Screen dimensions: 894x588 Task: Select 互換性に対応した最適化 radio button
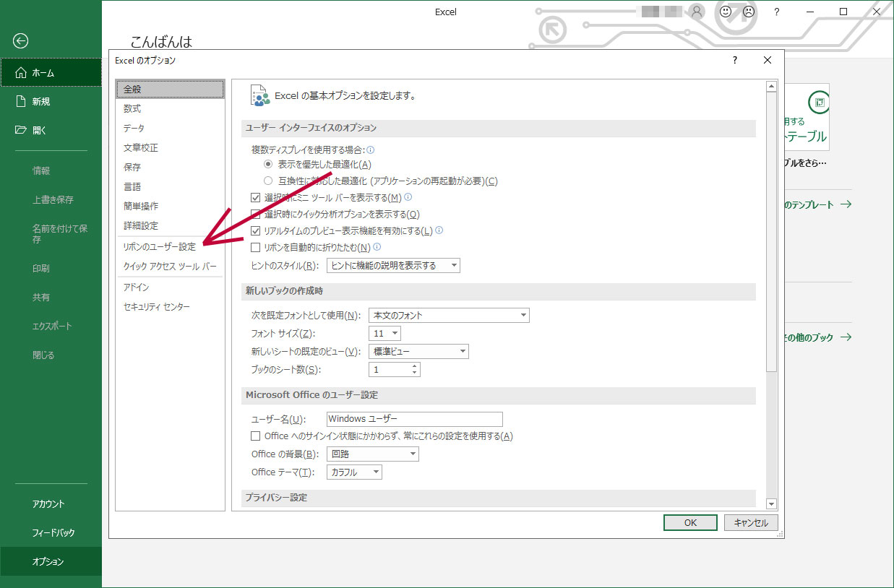click(x=268, y=181)
